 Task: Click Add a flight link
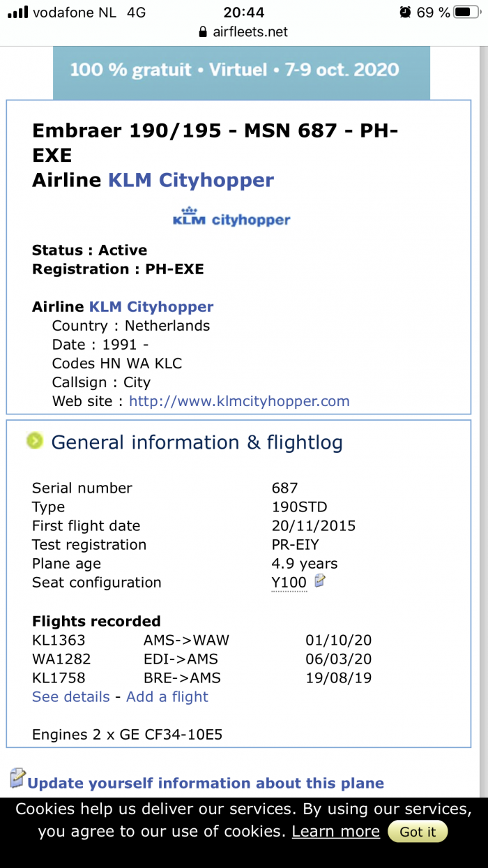click(167, 696)
